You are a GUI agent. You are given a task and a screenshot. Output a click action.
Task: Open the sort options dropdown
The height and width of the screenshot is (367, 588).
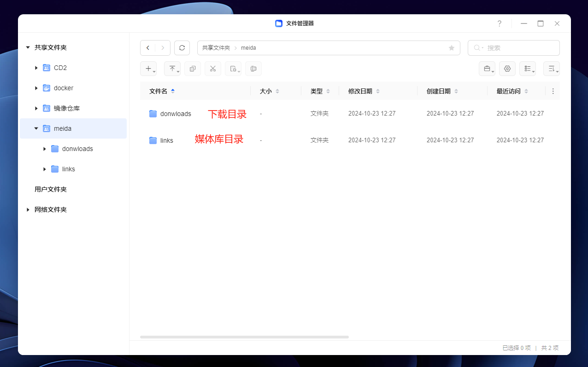point(552,69)
